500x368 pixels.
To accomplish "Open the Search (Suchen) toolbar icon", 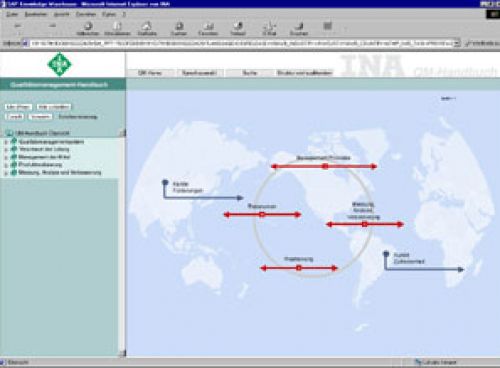I will [x=179, y=28].
